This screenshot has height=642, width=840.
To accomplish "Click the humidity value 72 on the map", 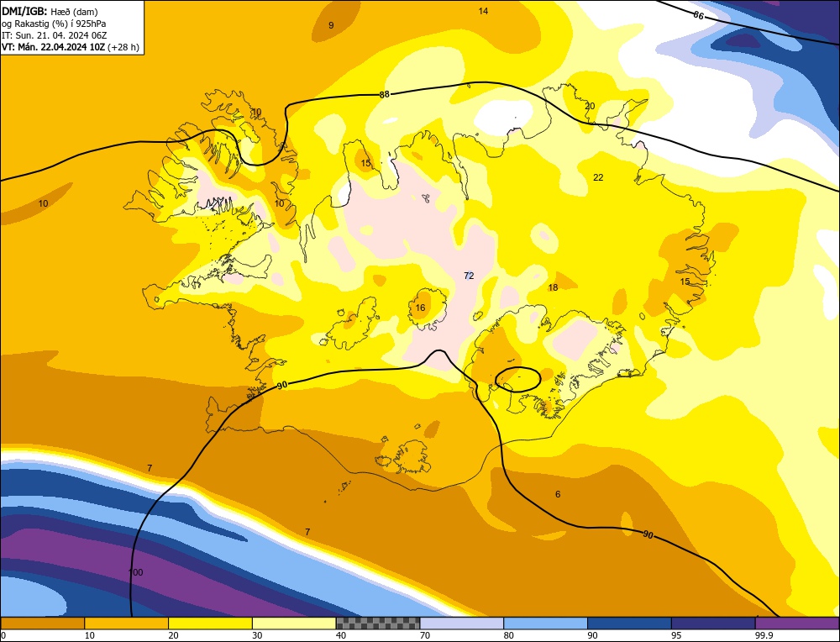I will click(469, 276).
